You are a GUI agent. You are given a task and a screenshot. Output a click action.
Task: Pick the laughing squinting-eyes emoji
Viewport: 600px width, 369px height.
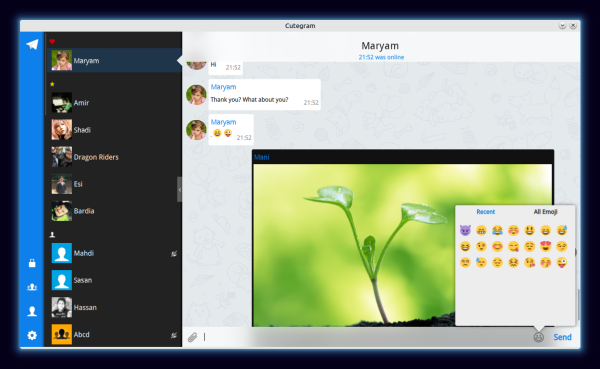(465, 246)
